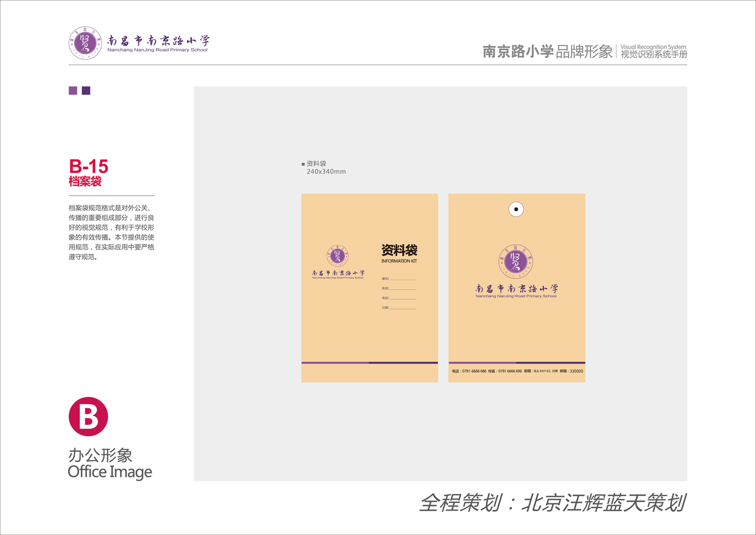Click the phone number 0791-6666 686
The width and height of the screenshot is (756, 535).
474,371
